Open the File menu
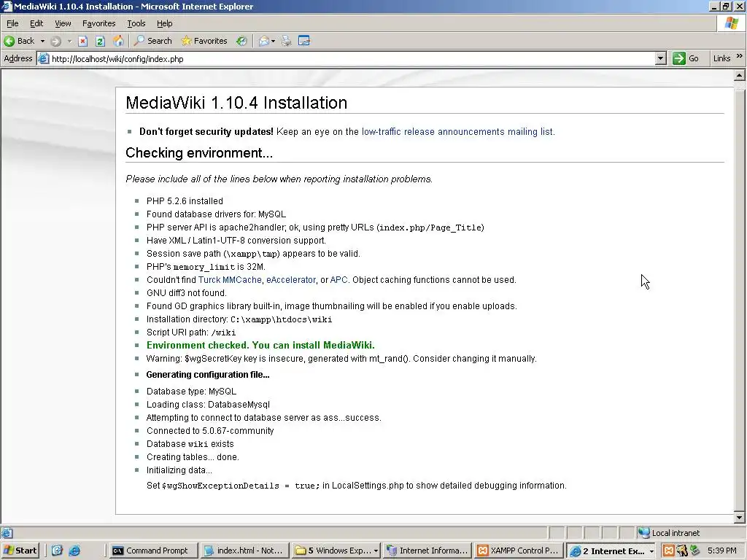Viewport: 747px width, 560px height. pos(12,23)
